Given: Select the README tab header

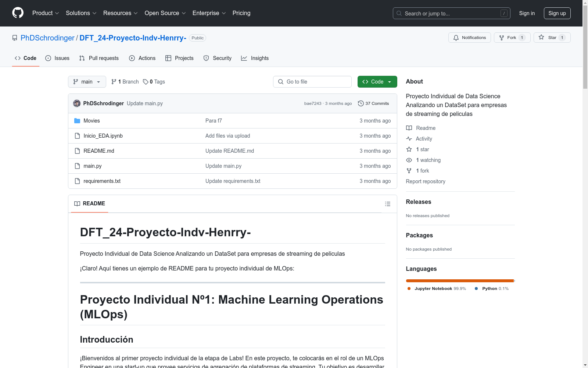Looking at the screenshot, I should tap(90, 204).
